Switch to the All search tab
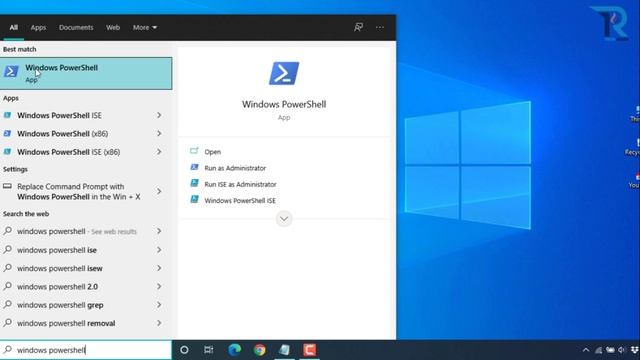 point(13,27)
